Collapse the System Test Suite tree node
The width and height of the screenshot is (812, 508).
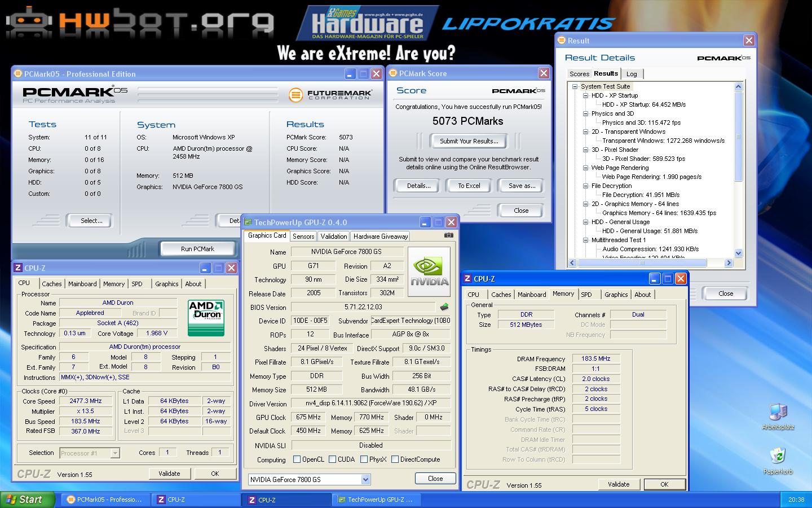pyautogui.click(x=575, y=86)
